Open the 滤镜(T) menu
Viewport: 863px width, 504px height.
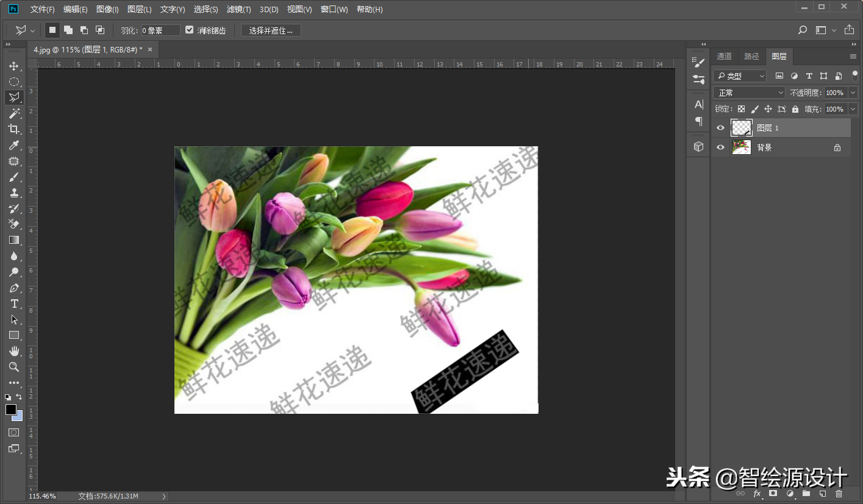(x=238, y=10)
